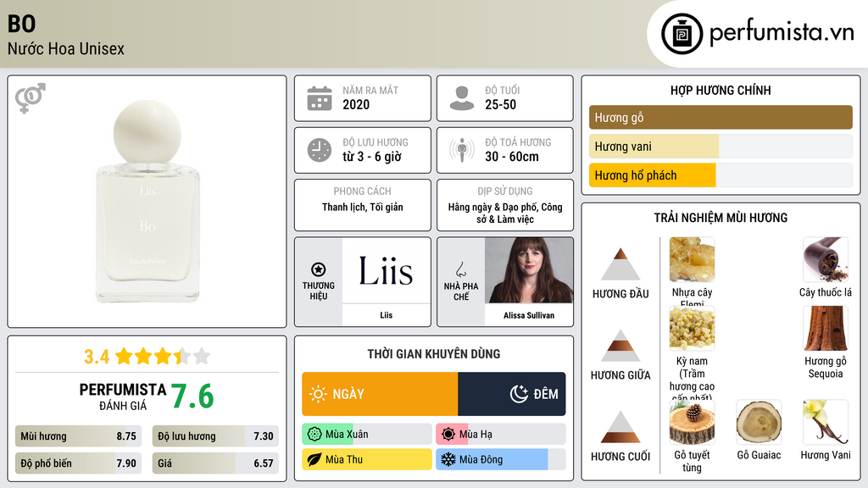868x488 pixels.
Task: Click the Thời gian khuyên dùng heading
Action: 434,354
